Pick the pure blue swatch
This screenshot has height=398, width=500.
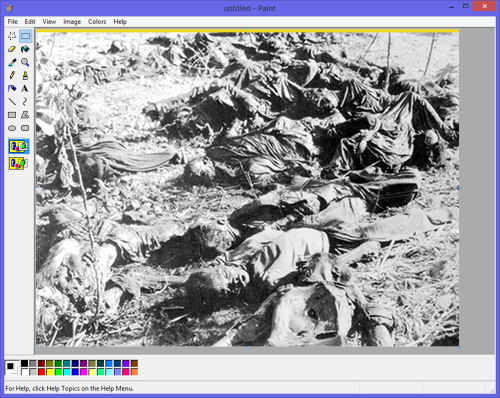click(75, 372)
